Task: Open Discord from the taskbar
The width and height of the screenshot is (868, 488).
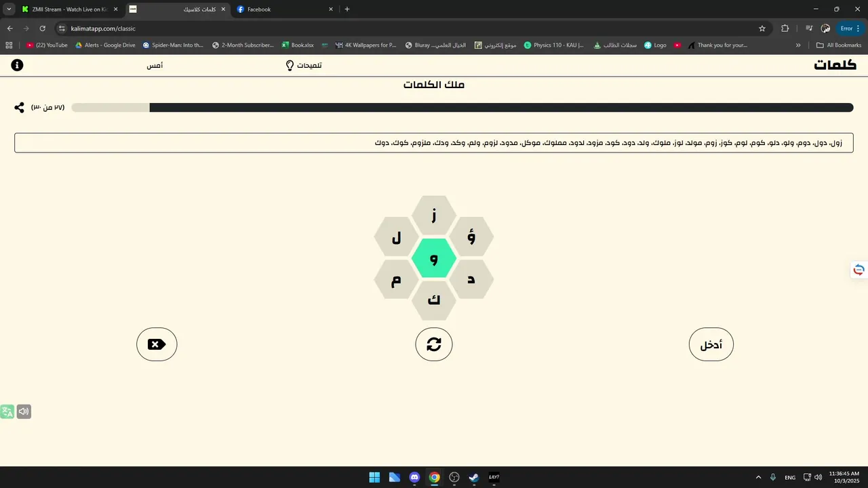Action: [414, 477]
